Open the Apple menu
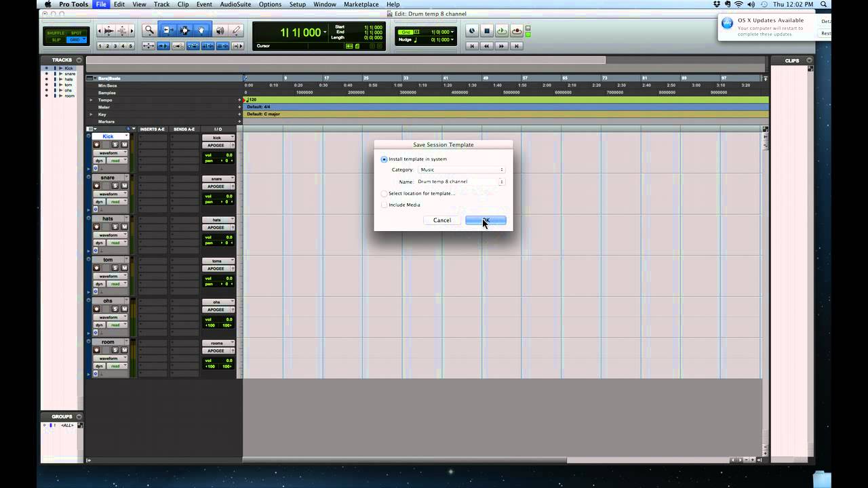The image size is (868, 488). 48,4
